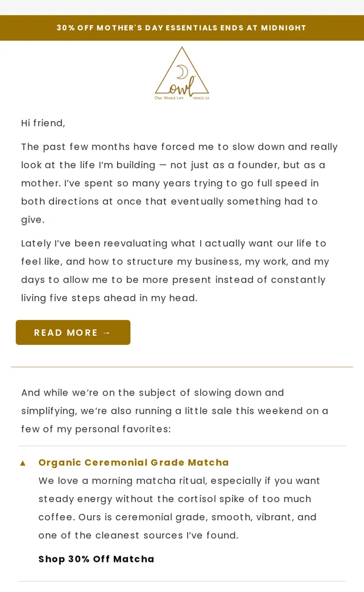Click the READ MORE button

pos(73,332)
